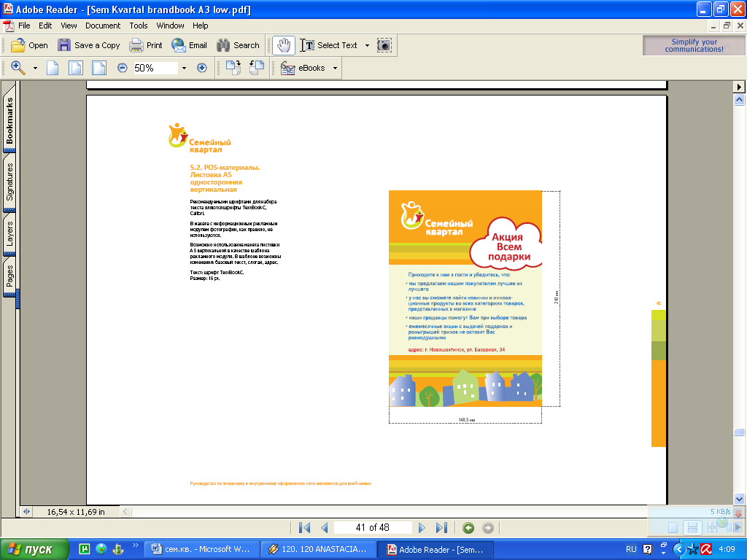Switch to the 120 ANASTACIA taskbar window

[318, 550]
